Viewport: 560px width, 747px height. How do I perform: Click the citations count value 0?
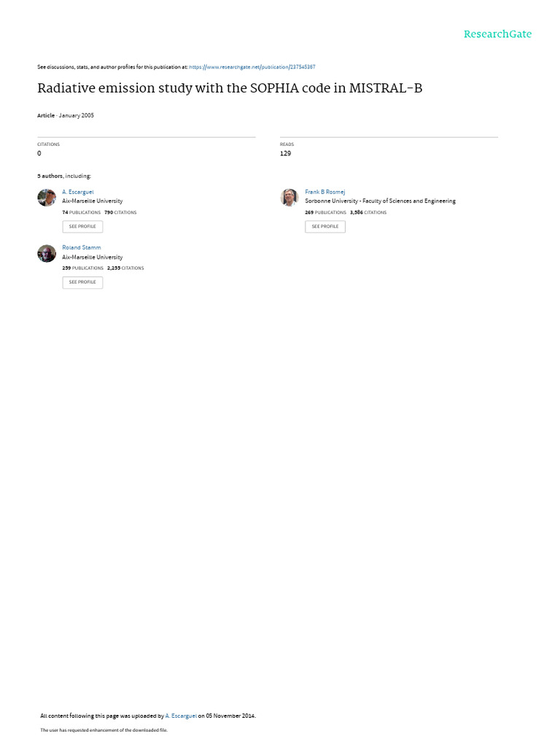pos(39,153)
